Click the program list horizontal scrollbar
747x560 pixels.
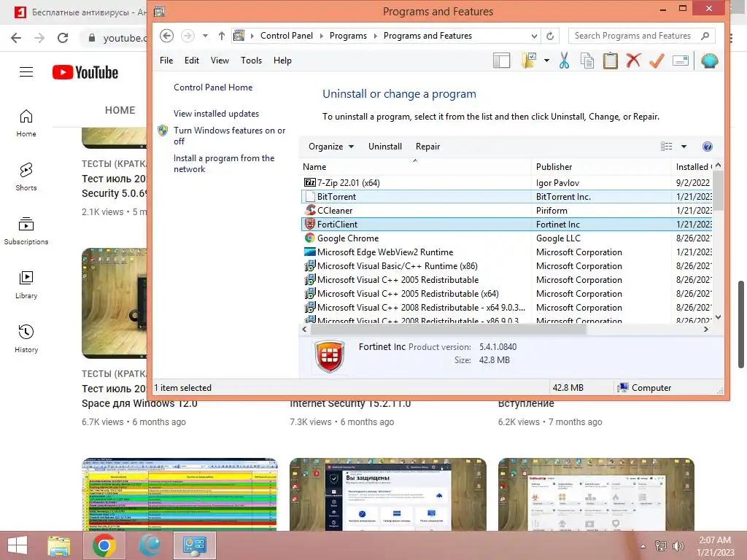tap(448, 329)
